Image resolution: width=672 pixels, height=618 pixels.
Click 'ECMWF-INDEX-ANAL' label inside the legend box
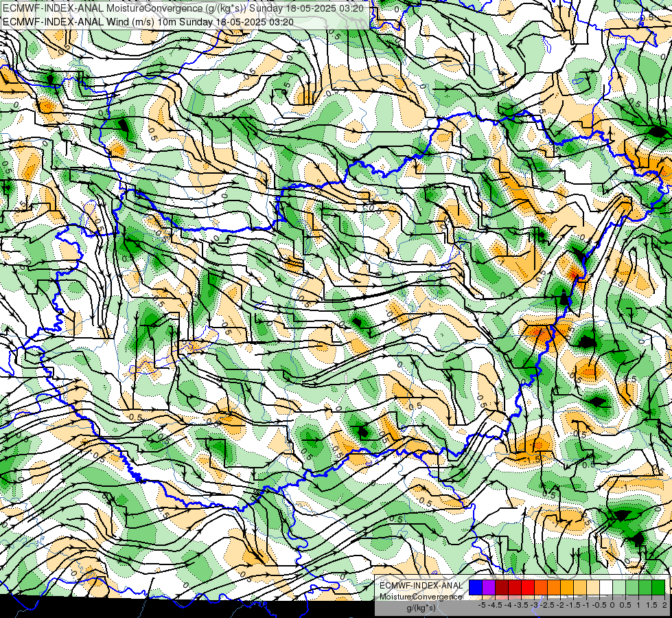(x=421, y=586)
